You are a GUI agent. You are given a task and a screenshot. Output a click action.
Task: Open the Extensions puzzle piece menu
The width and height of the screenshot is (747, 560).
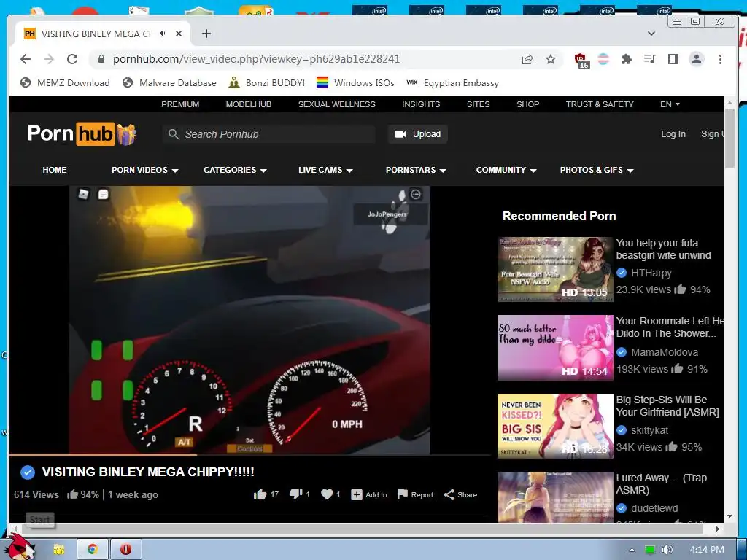pyautogui.click(x=627, y=59)
